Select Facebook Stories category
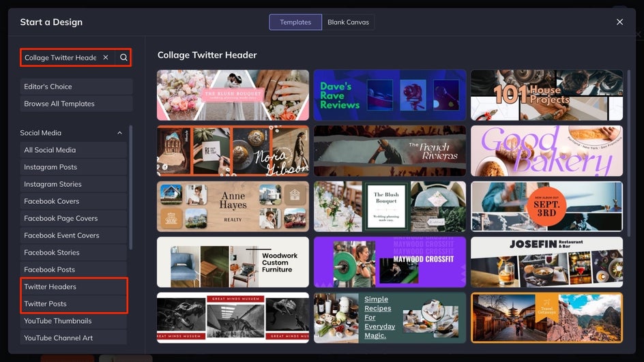This screenshot has width=644, height=362. 74,253
